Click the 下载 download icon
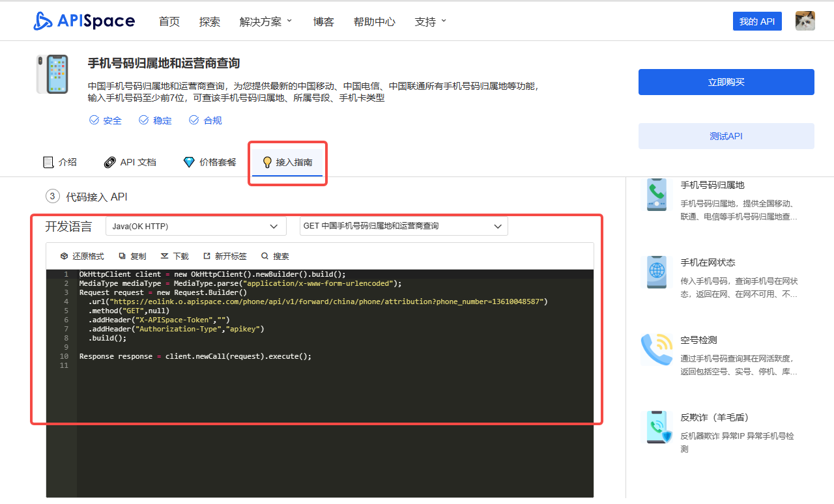834x504 pixels. point(164,257)
